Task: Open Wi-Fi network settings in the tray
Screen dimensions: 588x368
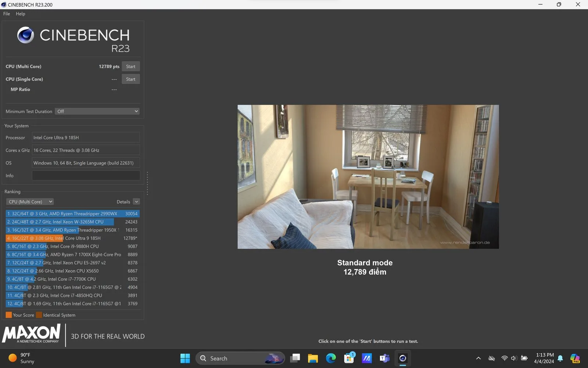Action: coord(505,358)
